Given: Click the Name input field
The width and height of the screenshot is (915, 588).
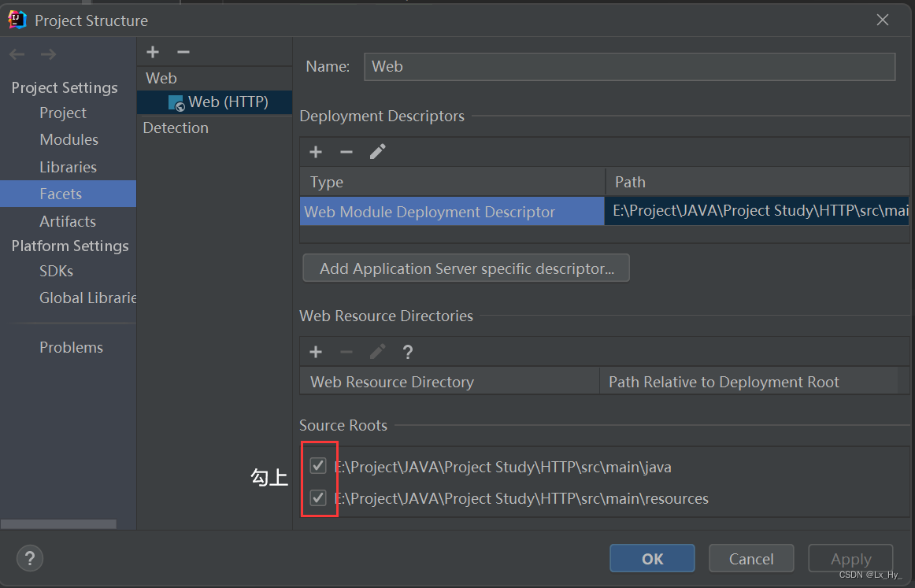Looking at the screenshot, I should pos(628,67).
